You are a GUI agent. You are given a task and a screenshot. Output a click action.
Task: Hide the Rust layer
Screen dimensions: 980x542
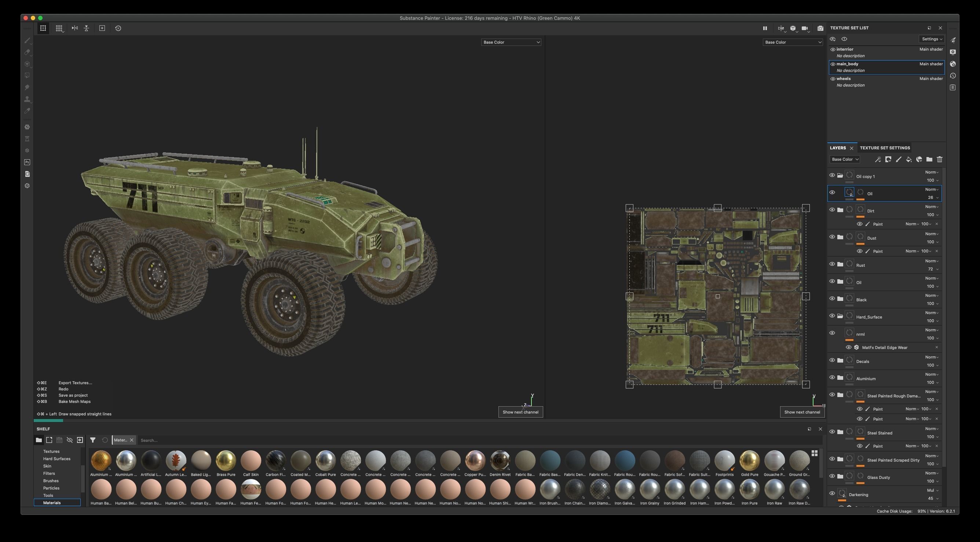(x=832, y=264)
